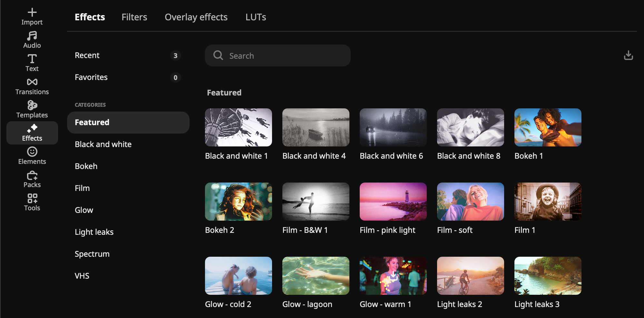Viewport: 644px width, 318px height.
Task: Open the Favorites list
Action: coord(128,77)
